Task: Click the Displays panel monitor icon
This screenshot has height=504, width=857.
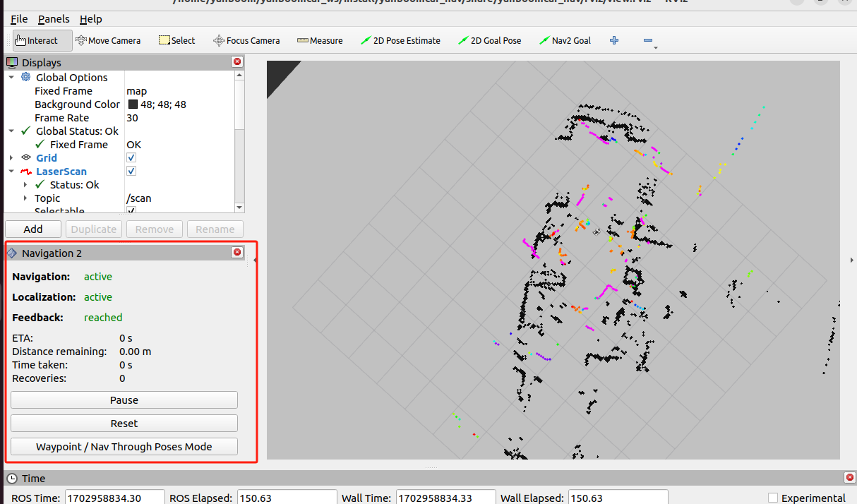Action: tap(12, 63)
